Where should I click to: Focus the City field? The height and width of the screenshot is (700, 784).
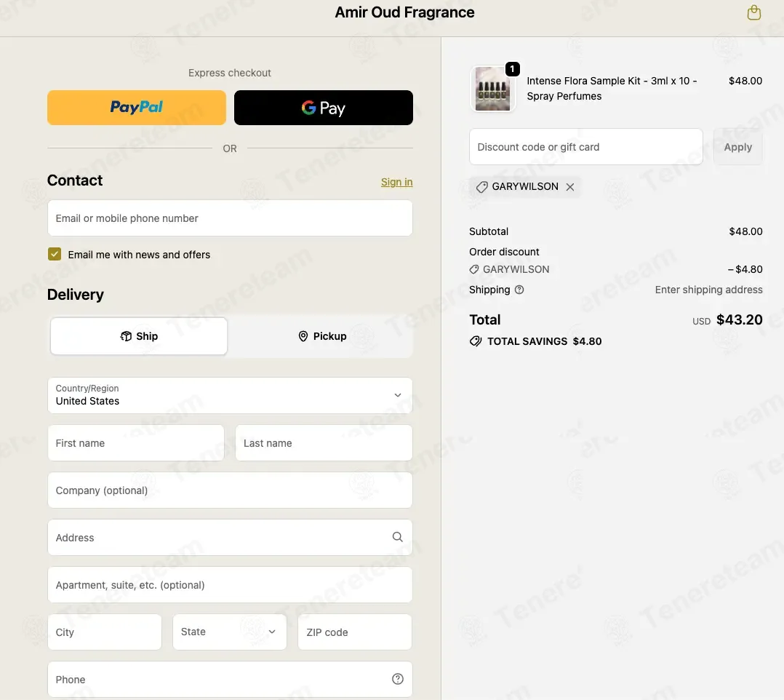(105, 632)
